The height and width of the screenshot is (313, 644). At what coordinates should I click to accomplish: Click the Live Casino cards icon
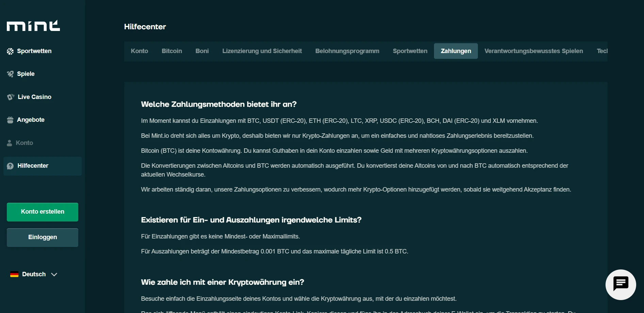point(11,97)
